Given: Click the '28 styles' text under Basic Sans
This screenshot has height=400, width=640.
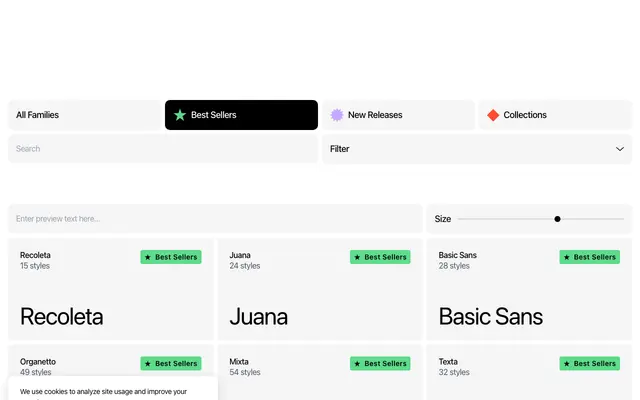Looking at the screenshot, I should coord(454,266).
